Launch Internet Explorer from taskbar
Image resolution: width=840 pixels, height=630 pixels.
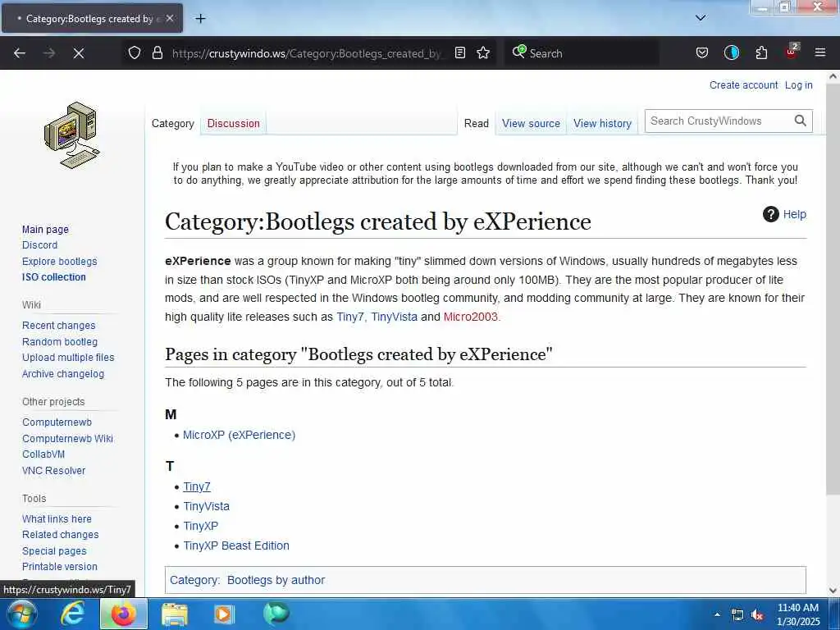tap(72, 614)
